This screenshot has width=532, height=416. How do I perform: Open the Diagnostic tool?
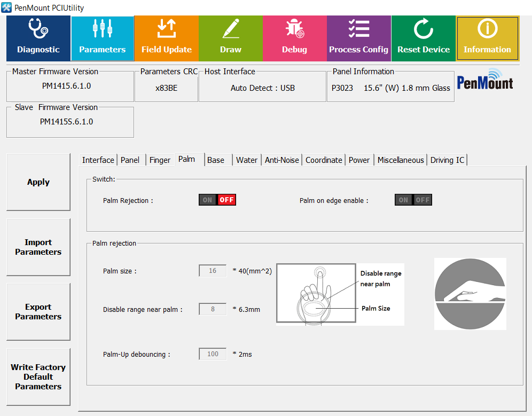click(x=38, y=38)
